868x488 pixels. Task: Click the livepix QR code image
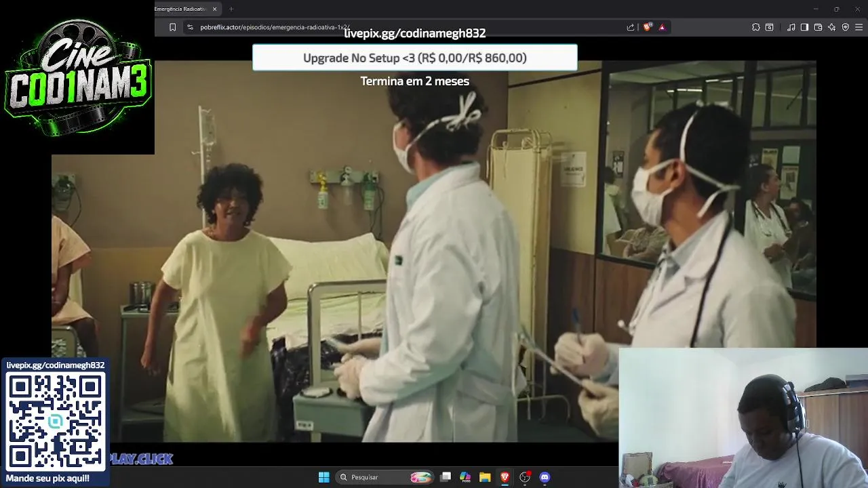click(x=56, y=422)
